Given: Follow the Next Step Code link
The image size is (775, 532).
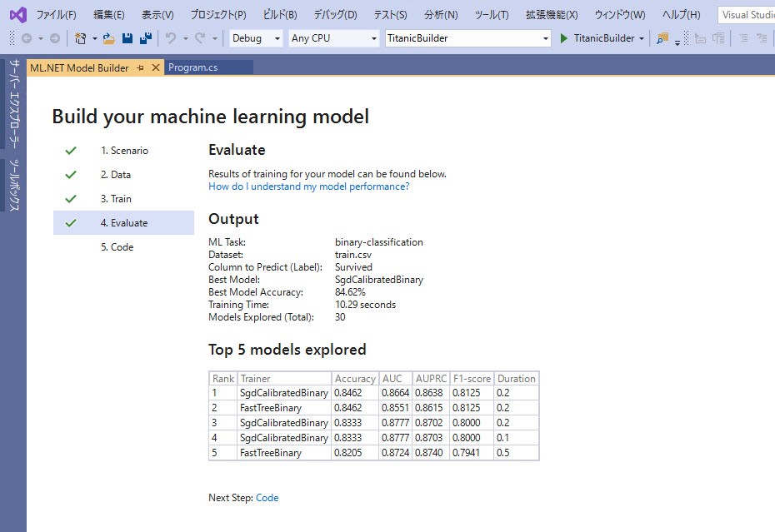Looking at the screenshot, I should click(267, 497).
